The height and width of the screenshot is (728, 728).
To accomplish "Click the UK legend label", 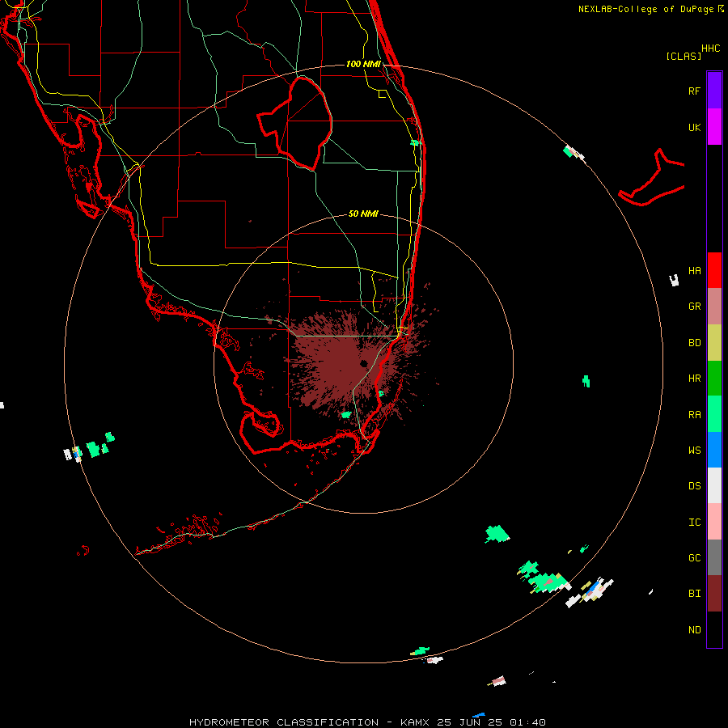I will pos(694,127).
